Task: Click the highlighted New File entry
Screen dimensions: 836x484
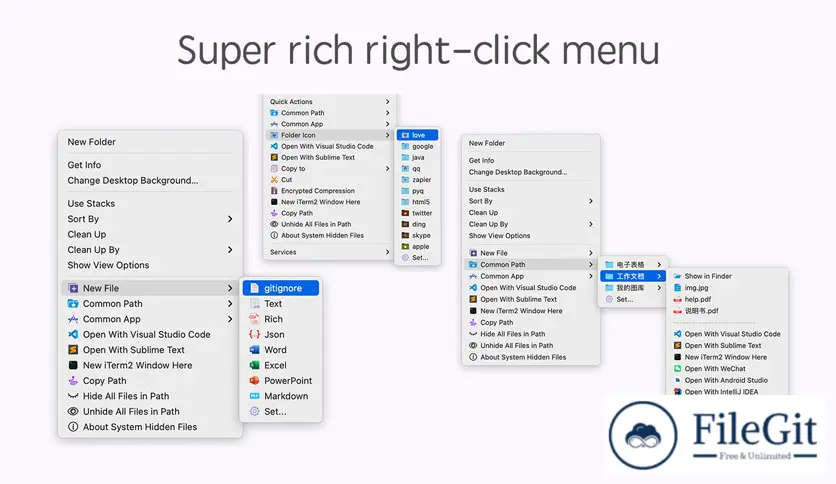Action: click(x=150, y=288)
